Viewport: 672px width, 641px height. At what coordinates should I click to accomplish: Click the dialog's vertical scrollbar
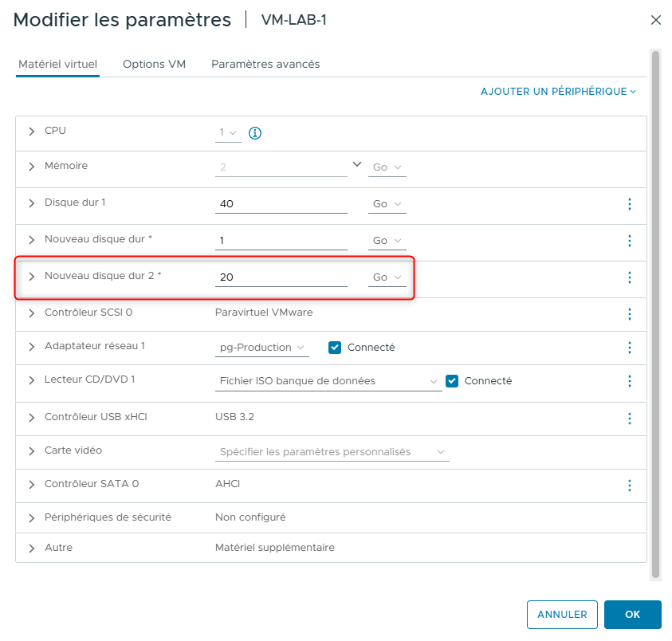tap(656, 311)
